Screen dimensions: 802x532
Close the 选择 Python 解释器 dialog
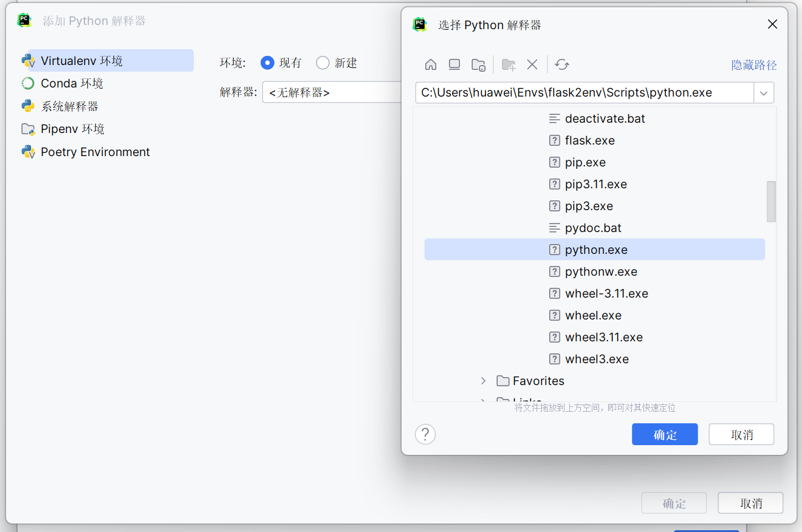coord(772,24)
